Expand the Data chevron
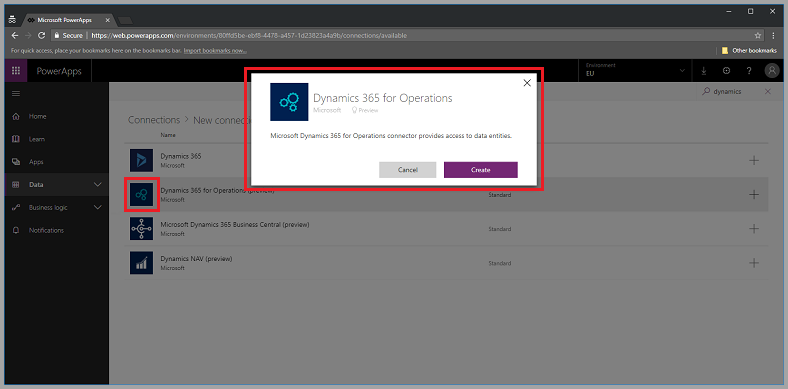Screen dimensions: 788x389 [x=98, y=184]
